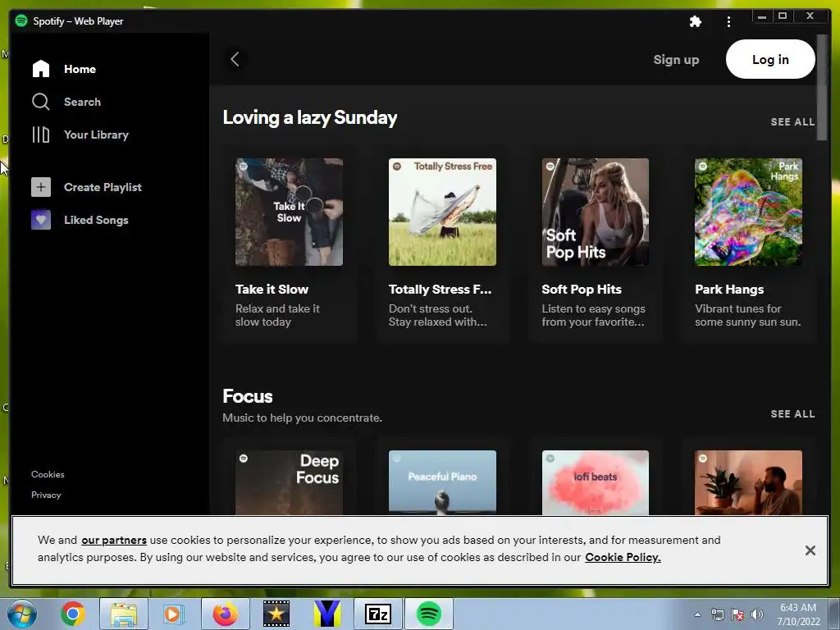Screen dimensions: 840x630
Task: Go back using the left chevron arrow
Action: [235, 59]
